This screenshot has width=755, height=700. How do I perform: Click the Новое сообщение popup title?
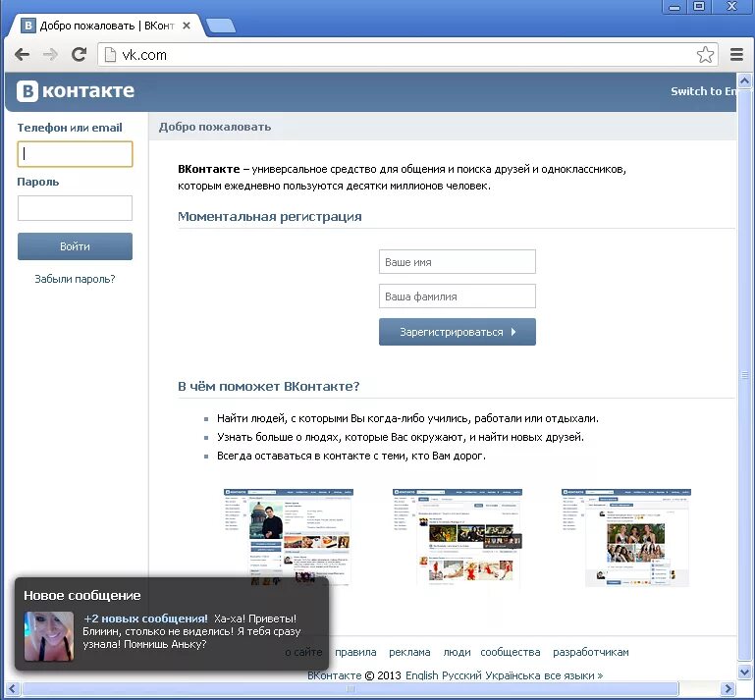(x=82, y=596)
